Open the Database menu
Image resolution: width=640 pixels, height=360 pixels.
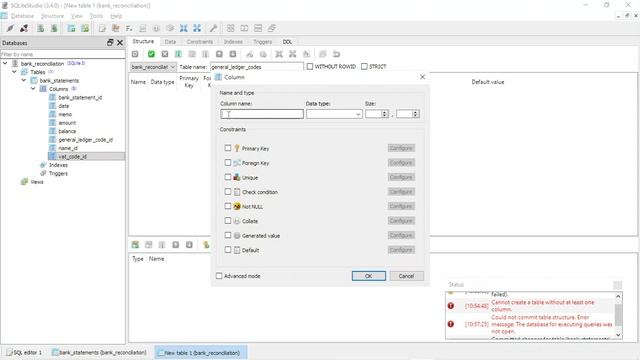(x=22, y=16)
